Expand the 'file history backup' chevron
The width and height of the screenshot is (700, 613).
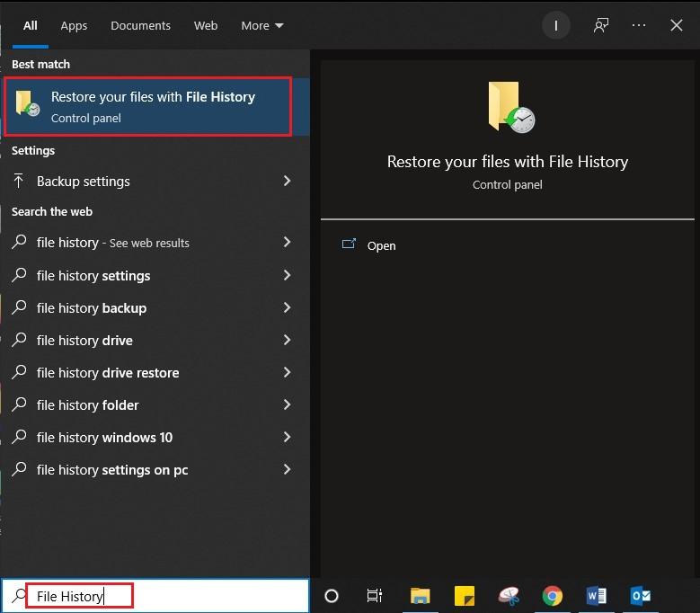[287, 307]
